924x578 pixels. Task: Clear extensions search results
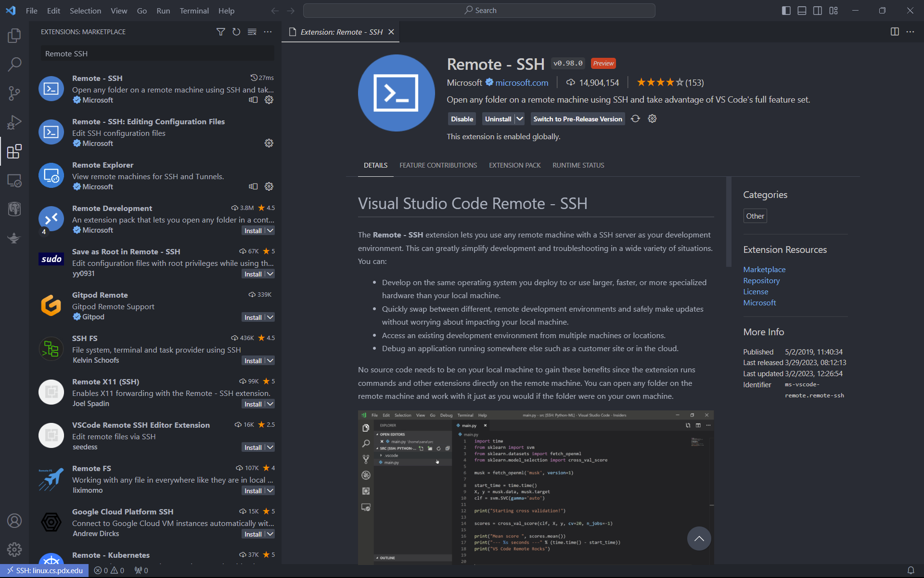tap(252, 32)
